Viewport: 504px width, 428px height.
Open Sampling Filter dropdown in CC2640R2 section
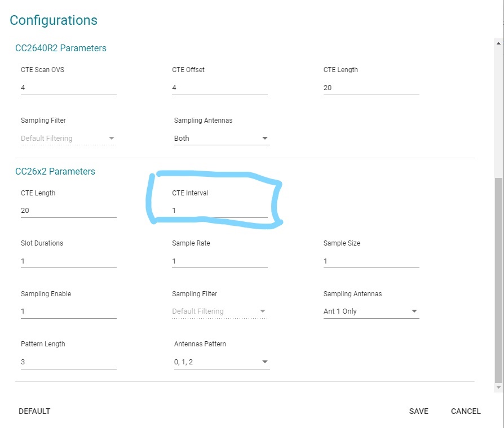(68, 139)
